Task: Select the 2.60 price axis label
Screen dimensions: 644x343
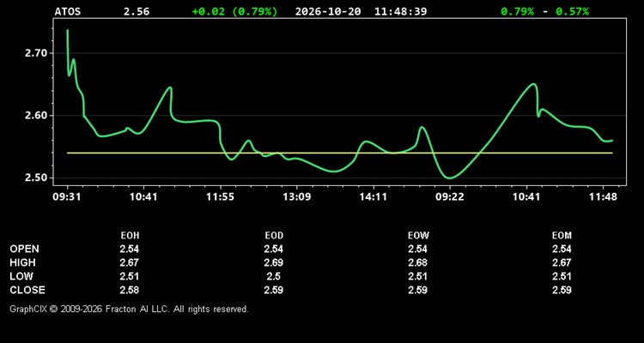Action: coord(36,116)
